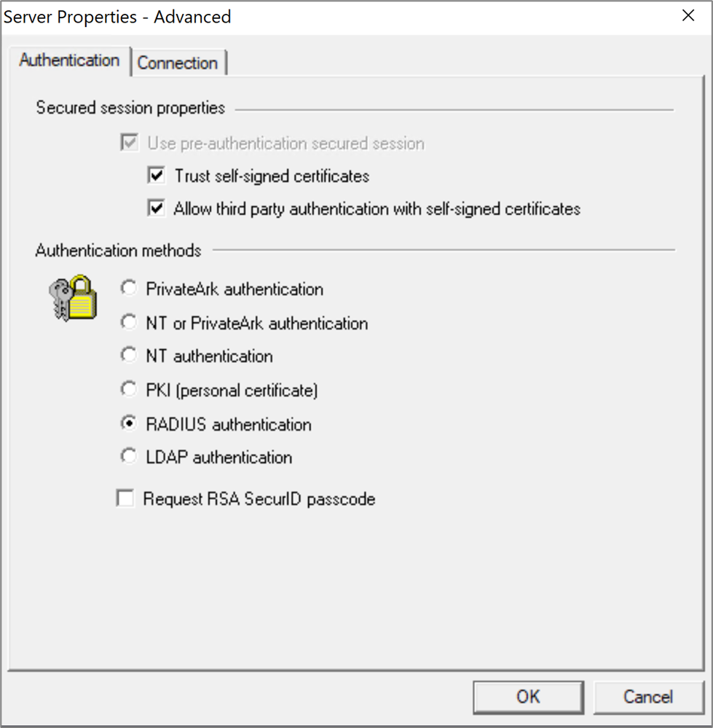713x728 pixels.
Task: Select NT authentication method
Action: (x=129, y=356)
